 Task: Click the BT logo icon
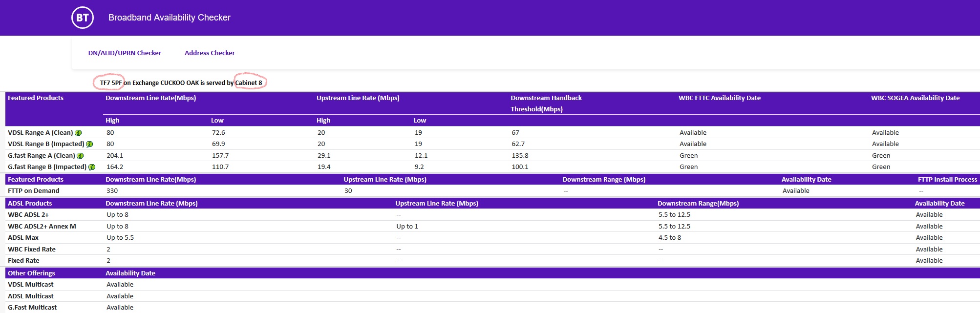pyautogui.click(x=83, y=18)
